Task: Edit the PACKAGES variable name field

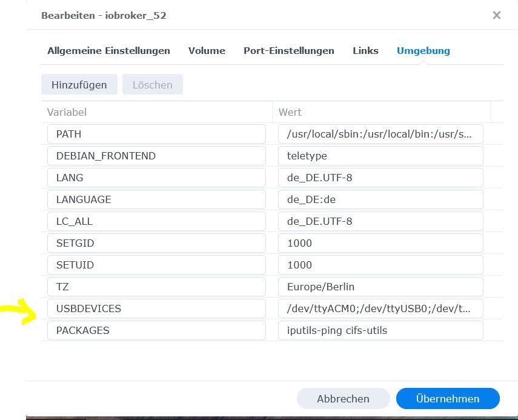Action: pos(156,330)
